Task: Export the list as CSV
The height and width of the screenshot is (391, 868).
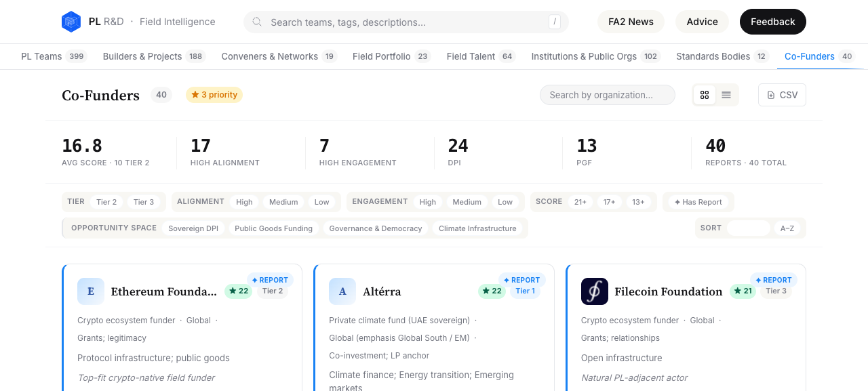Action: [782, 95]
